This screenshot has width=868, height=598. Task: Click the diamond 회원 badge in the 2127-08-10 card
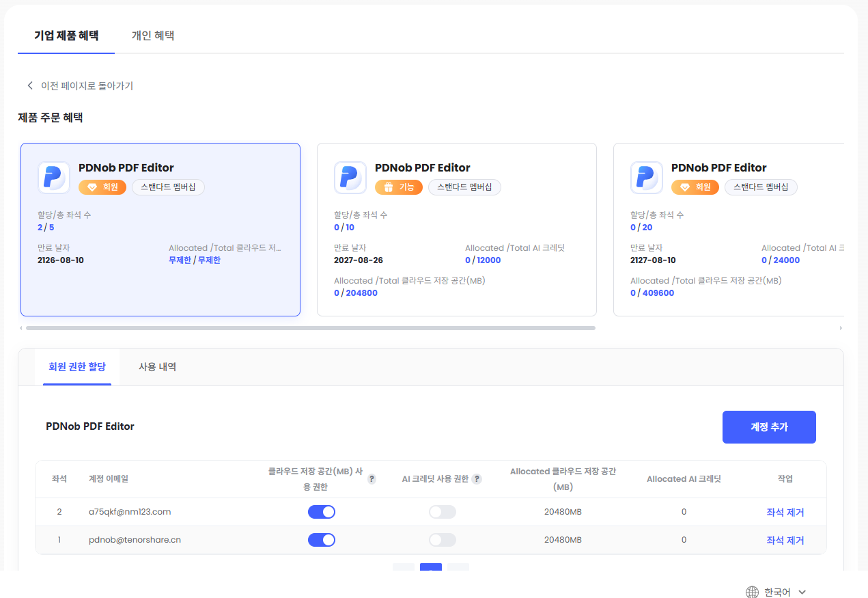[695, 187]
